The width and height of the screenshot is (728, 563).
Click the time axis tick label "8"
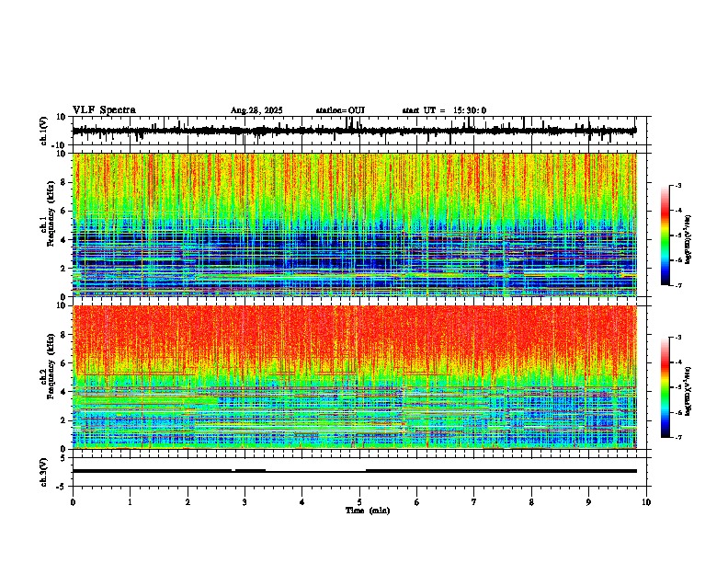531,502
